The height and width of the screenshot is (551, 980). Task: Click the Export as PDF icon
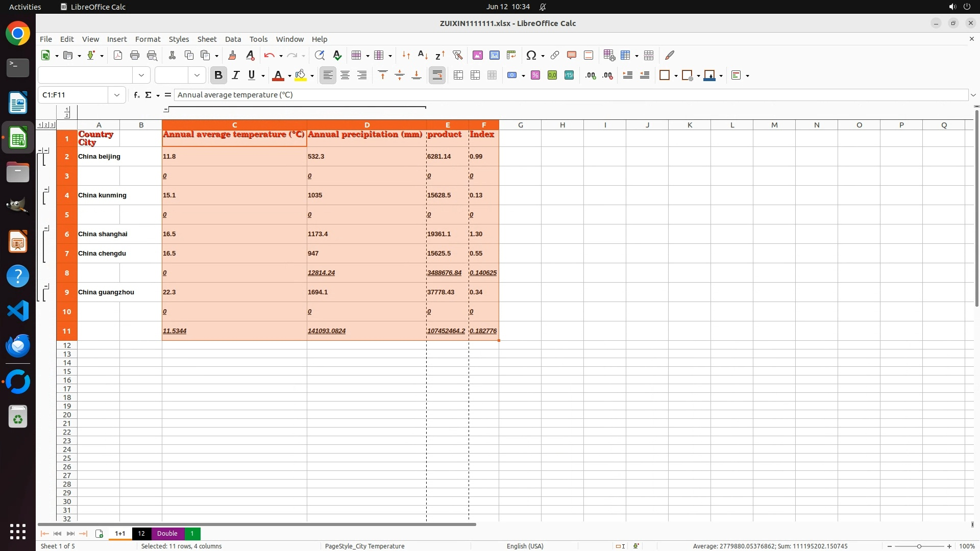(118, 55)
